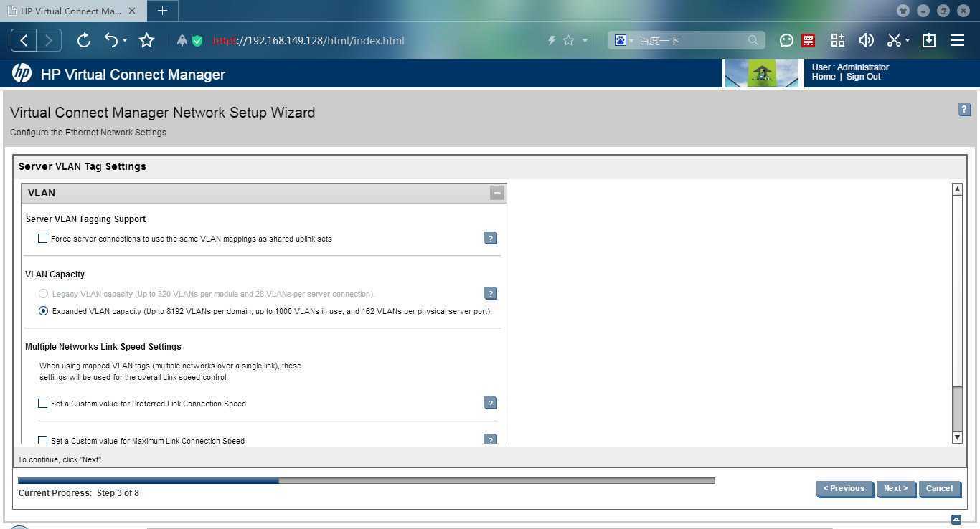Open the downloads icon
Screen dimensions: 980x529
929,40
